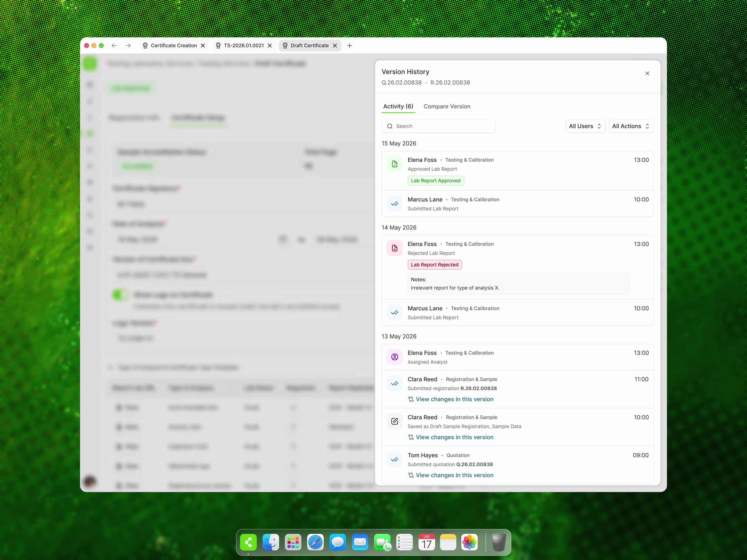The image size is (747, 560).
Task: Click the rejection notes text box
Action: 518,284
